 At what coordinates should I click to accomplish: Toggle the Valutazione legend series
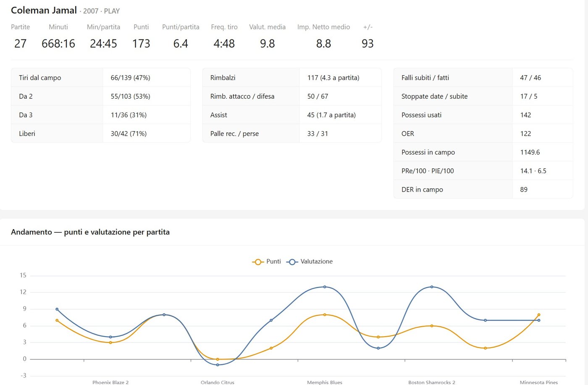(x=310, y=261)
